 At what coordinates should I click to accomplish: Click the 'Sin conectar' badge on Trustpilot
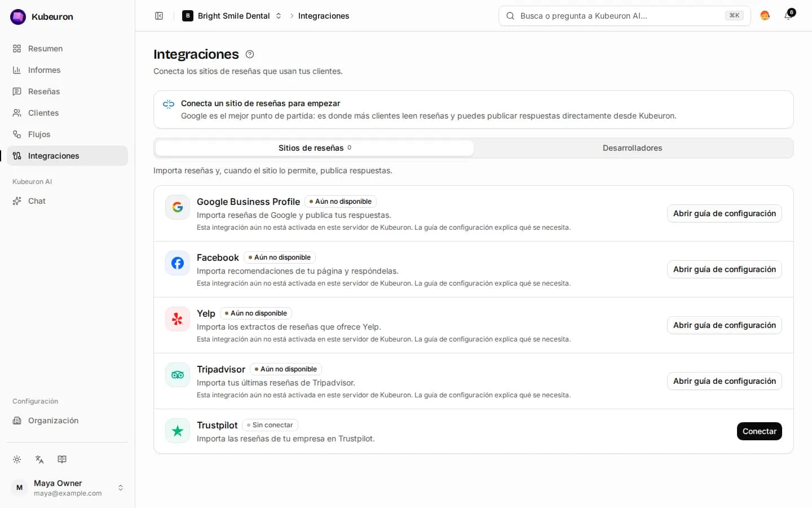pos(270,425)
